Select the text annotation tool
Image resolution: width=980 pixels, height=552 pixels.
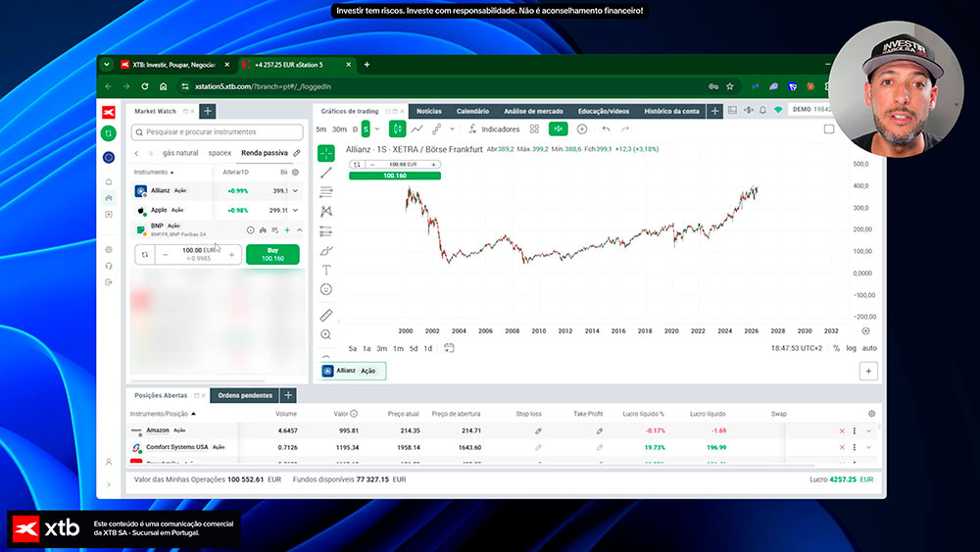click(326, 270)
